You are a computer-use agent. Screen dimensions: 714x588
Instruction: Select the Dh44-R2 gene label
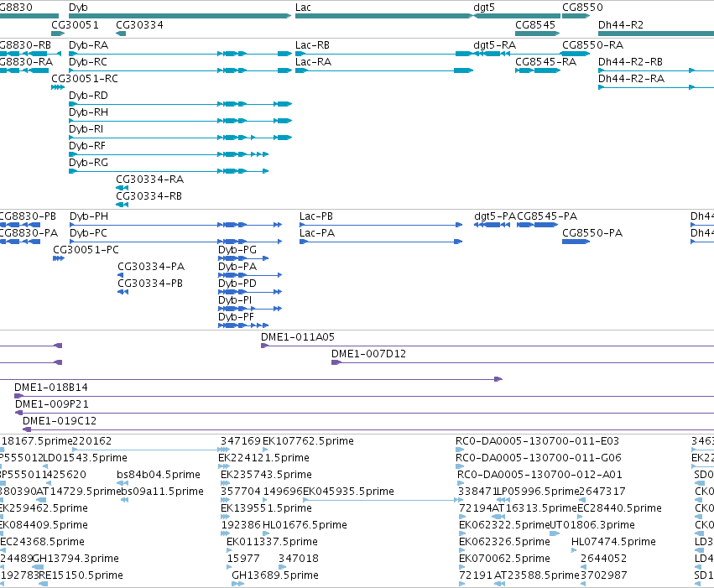(621, 24)
